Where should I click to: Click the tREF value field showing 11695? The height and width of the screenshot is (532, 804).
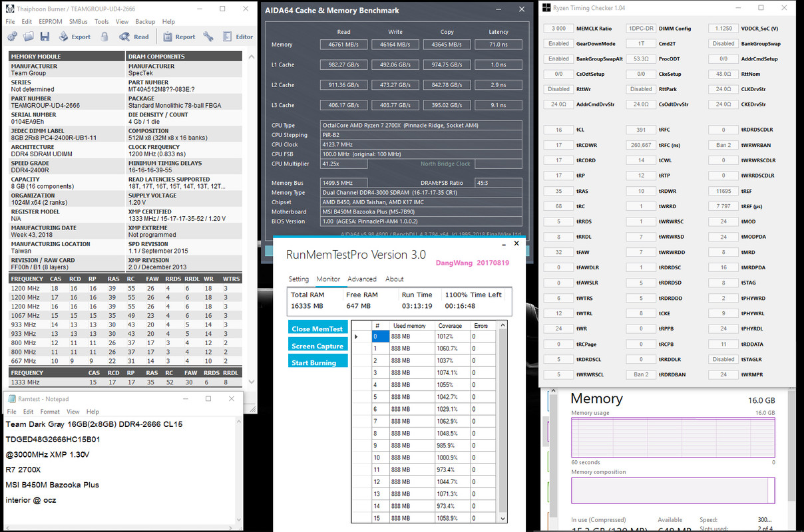[723, 191]
